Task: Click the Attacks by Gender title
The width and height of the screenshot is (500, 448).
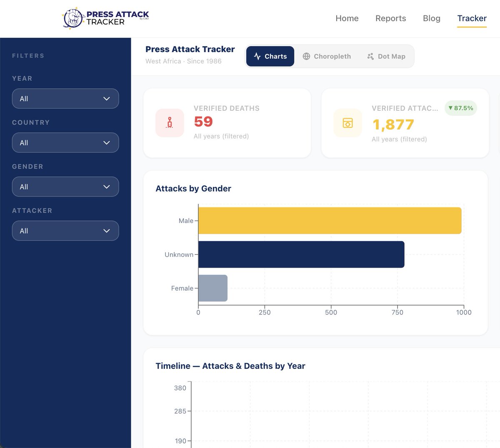Action: pos(193,189)
